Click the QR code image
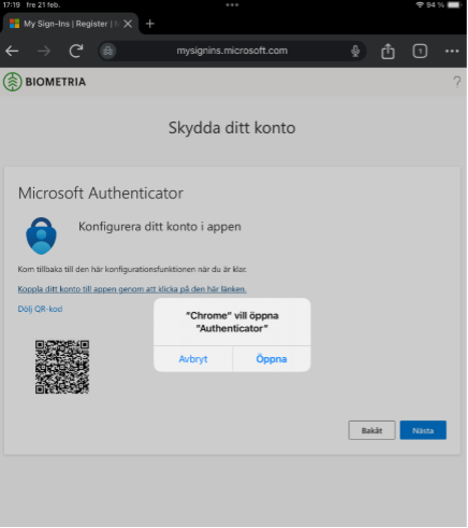Screen dimensions: 468x528 click(x=62, y=367)
